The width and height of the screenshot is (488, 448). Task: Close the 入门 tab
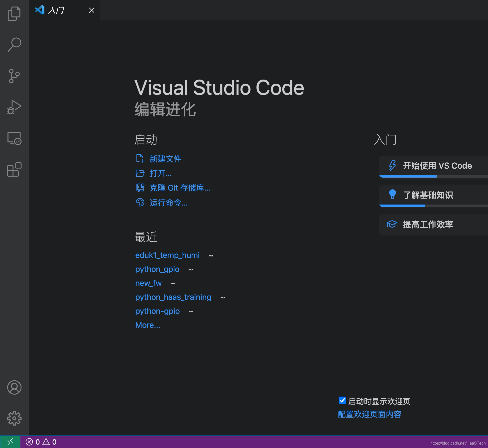92,10
